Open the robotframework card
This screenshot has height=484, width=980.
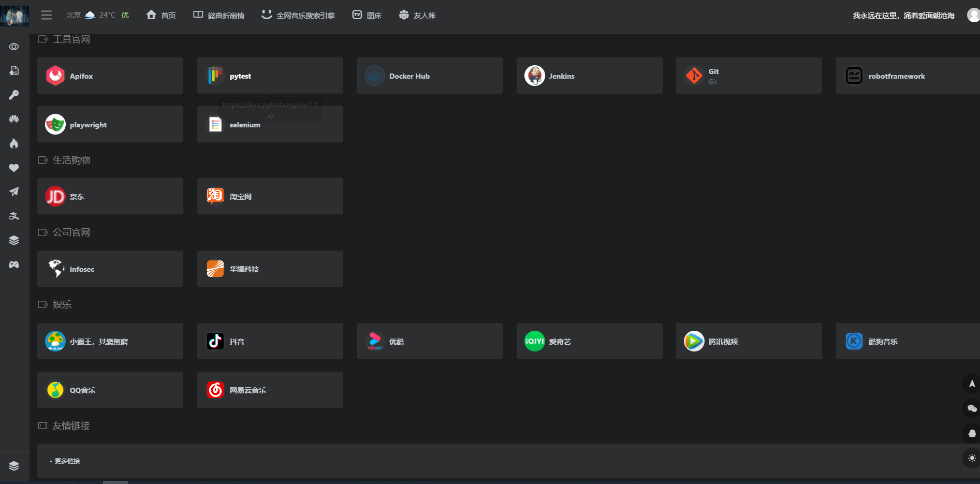click(x=908, y=76)
